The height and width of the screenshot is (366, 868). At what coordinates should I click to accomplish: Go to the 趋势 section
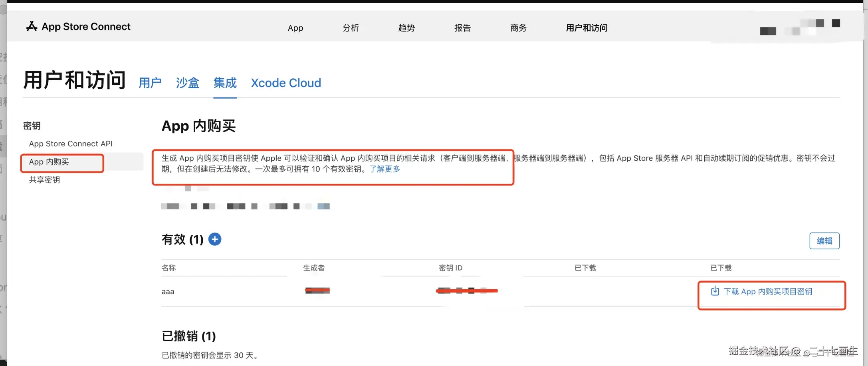tap(406, 28)
